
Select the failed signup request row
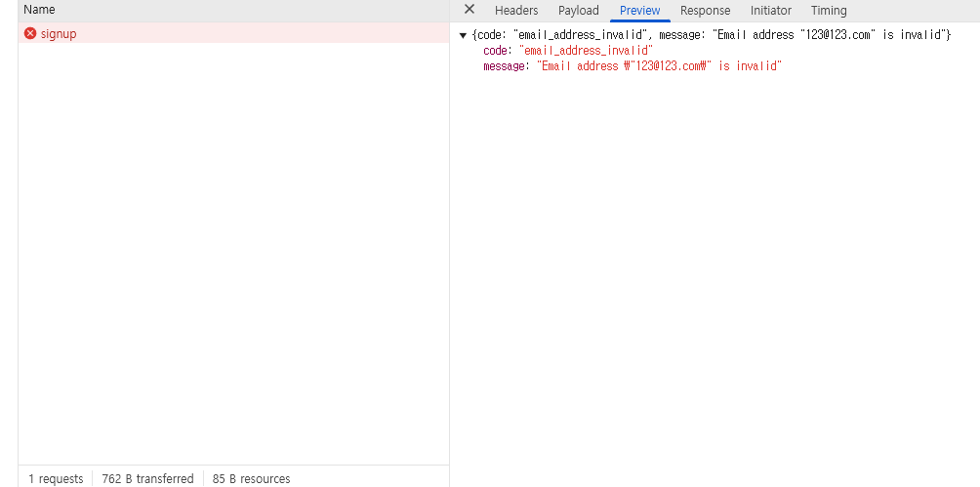[x=233, y=34]
